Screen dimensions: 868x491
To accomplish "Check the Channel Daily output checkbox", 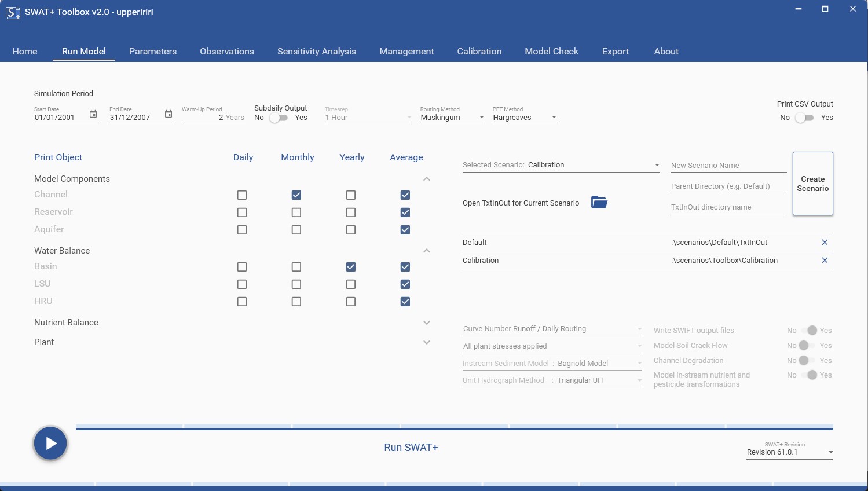I will (x=242, y=195).
